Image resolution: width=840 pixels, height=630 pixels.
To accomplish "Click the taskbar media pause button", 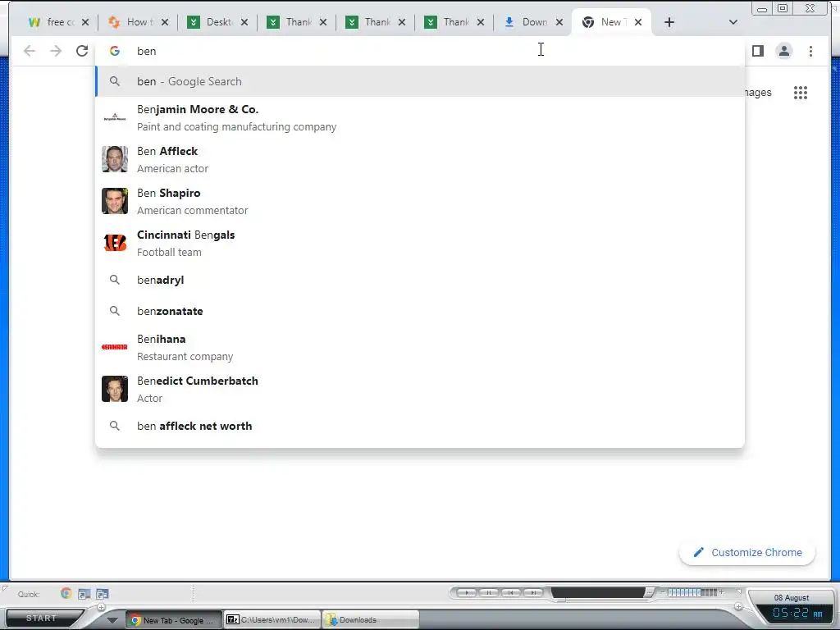I will pos(489,592).
